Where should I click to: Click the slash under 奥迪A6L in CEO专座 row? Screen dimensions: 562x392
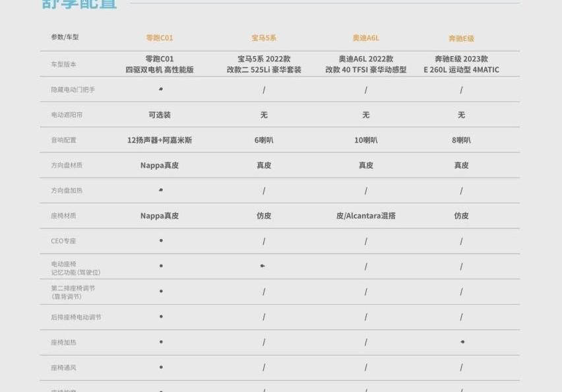coord(366,242)
